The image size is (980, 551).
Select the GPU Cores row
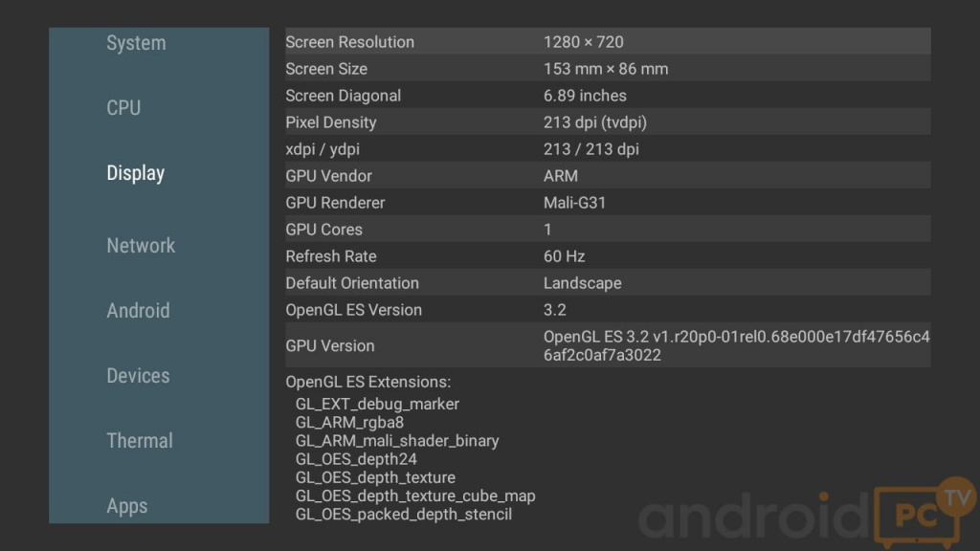point(607,230)
